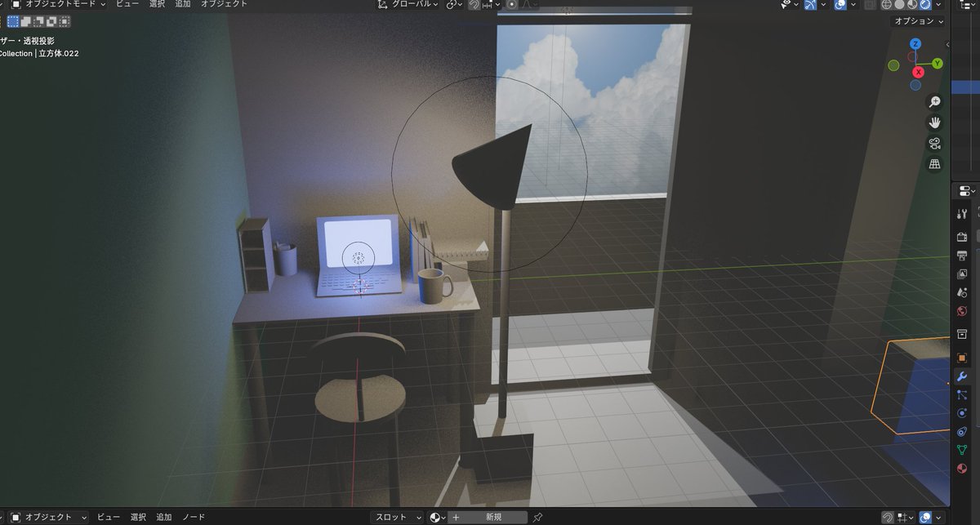Click the X axis on the navigation gizmo
980x525 pixels.
click(x=917, y=73)
